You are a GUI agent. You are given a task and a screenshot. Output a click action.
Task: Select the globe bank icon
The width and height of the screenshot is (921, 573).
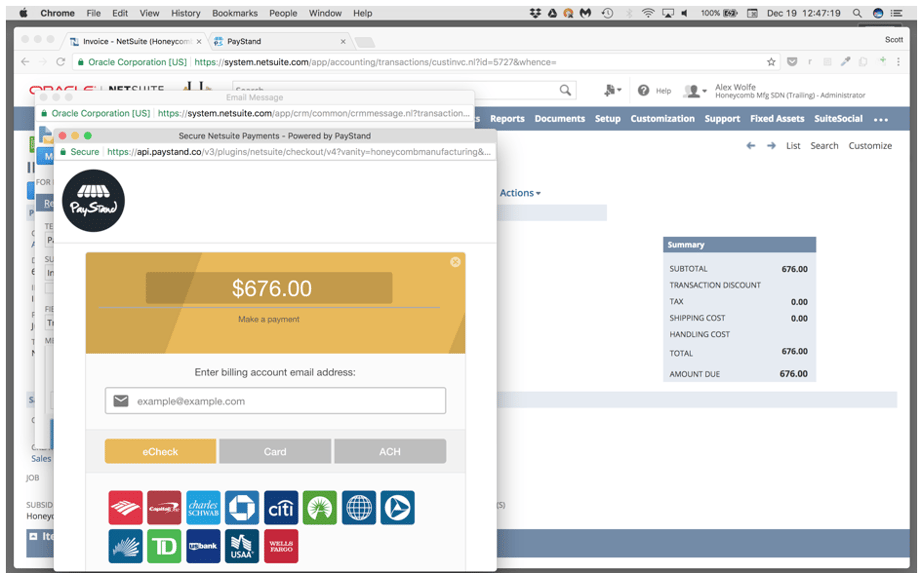(359, 507)
